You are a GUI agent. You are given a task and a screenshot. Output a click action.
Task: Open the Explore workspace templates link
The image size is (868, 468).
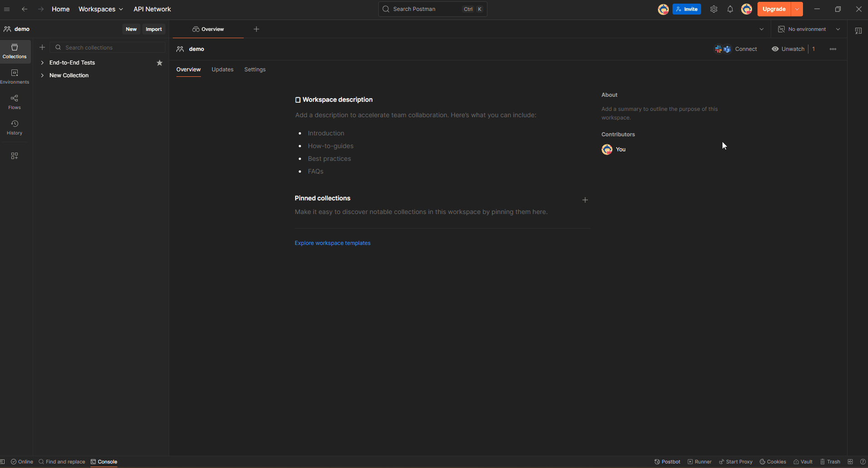pyautogui.click(x=332, y=243)
